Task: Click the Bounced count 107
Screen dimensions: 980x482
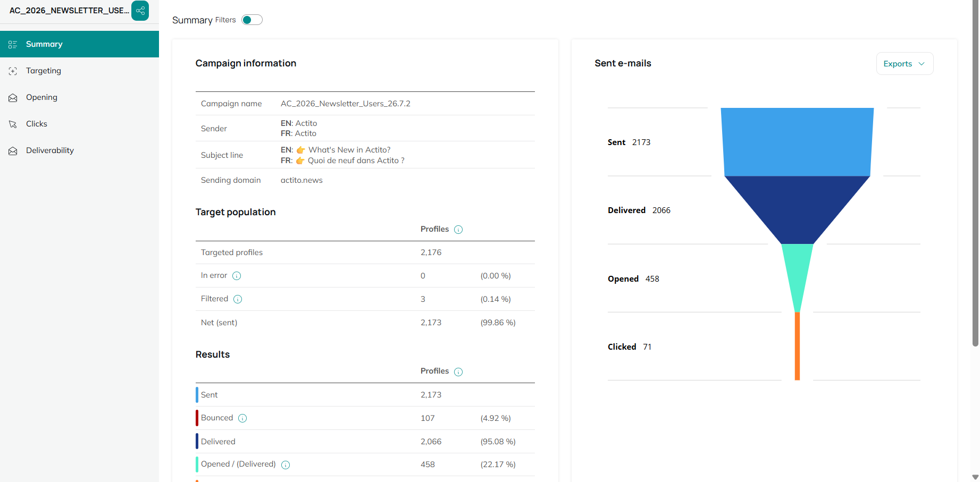Action: (428, 418)
